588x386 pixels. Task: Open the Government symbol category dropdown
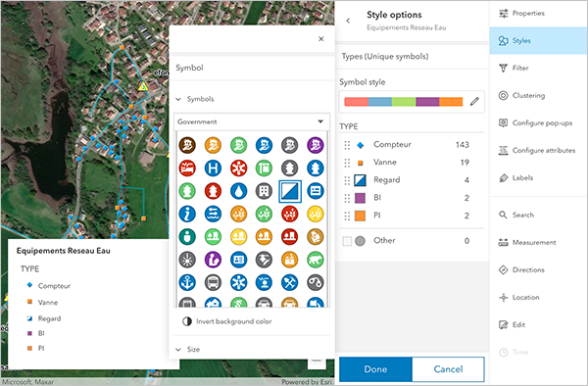252,121
